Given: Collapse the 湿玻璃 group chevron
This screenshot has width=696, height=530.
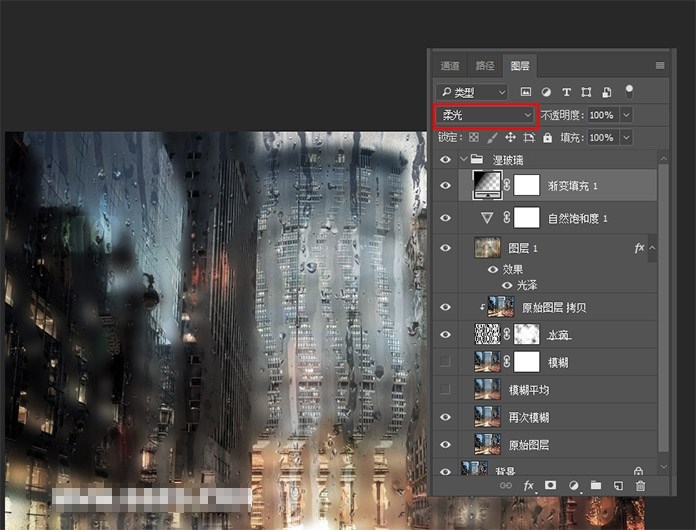Looking at the screenshot, I should [464, 158].
